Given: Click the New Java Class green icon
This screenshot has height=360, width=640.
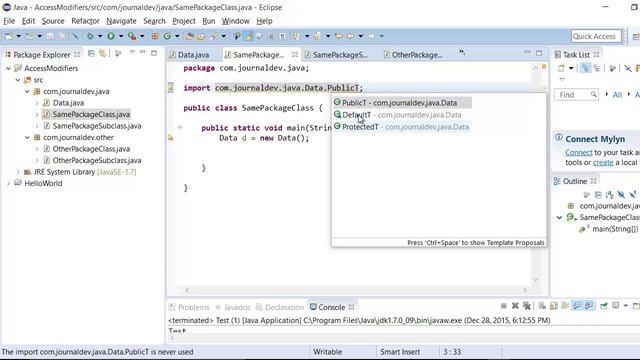Looking at the screenshot, I should [167, 36].
